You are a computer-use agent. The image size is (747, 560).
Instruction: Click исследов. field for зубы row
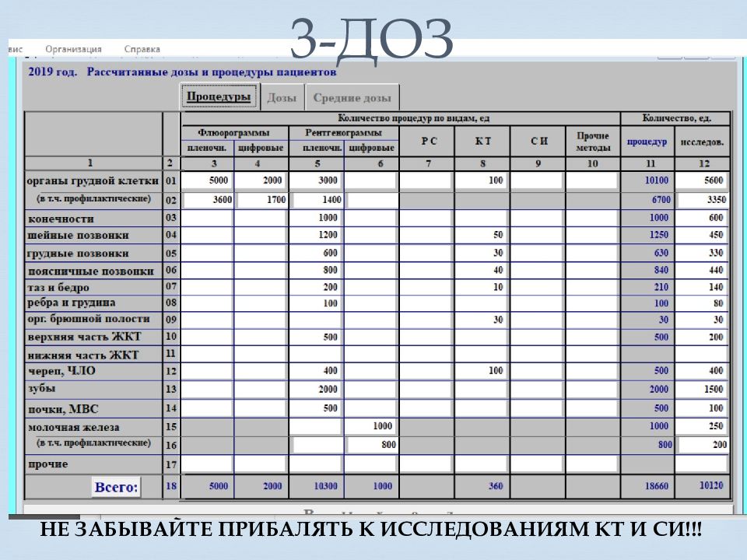(x=702, y=389)
